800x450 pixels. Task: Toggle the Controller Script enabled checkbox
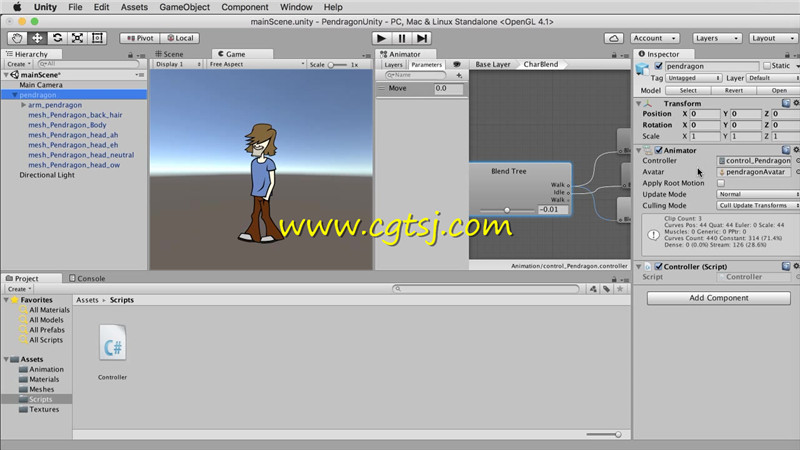pos(659,266)
